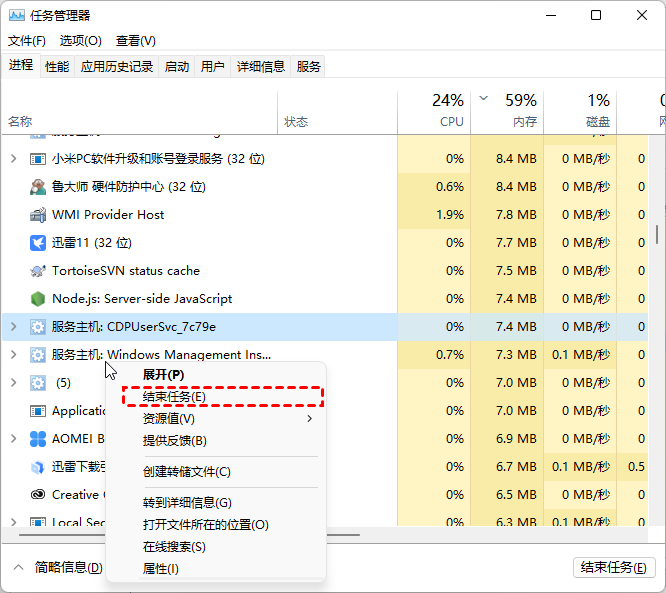
Task: Click the 6.7 MB memory value
Action: (x=516, y=467)
